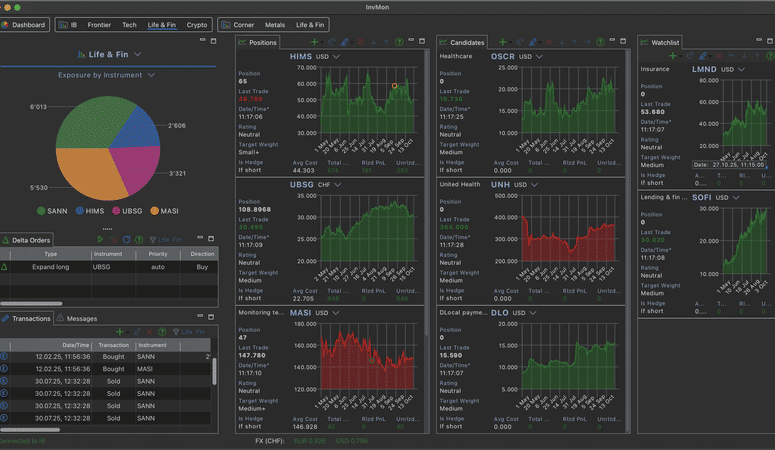The width and height of the screenshot is (775, 450).
Task: Click the play icon in Delta Orders toolbar
Action: 100,240
